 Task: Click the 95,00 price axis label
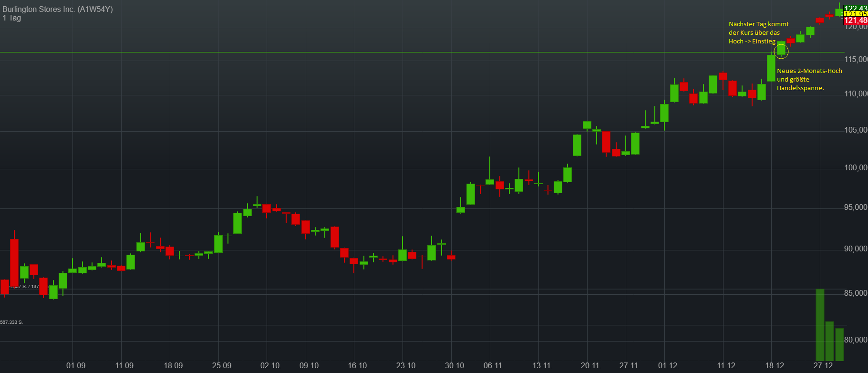[x=856, y=207]
